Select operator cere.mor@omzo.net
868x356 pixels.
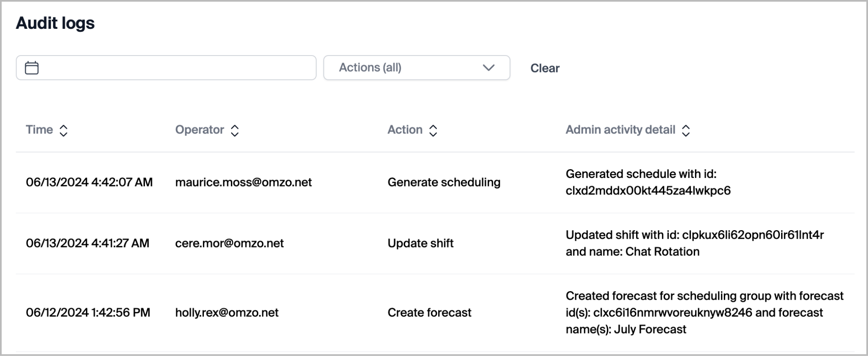click(229, 243)
